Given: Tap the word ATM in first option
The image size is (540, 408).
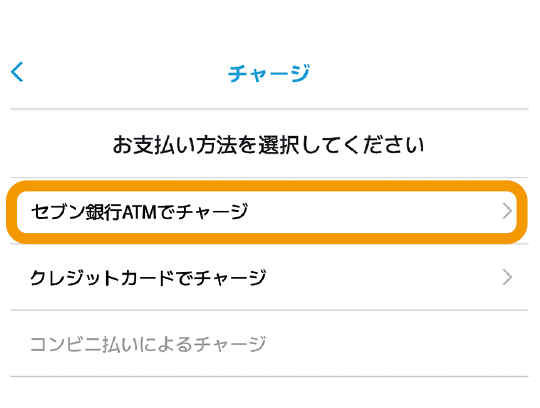Looking at the screenshot, I should point(139,212).
